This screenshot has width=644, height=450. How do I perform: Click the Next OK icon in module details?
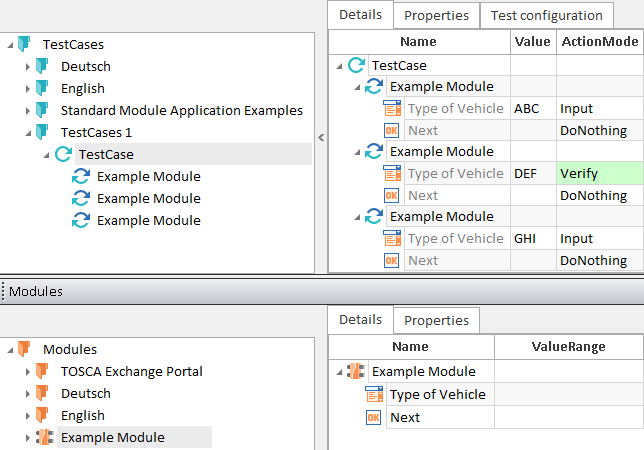pyautogui.click(x=374, y=417)
